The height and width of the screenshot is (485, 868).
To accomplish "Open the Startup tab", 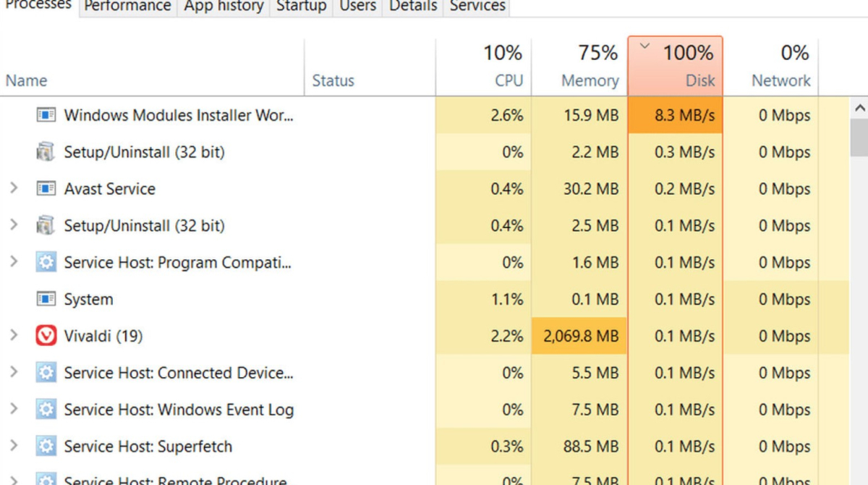I will pyautogui.click(x=301, y=7).
